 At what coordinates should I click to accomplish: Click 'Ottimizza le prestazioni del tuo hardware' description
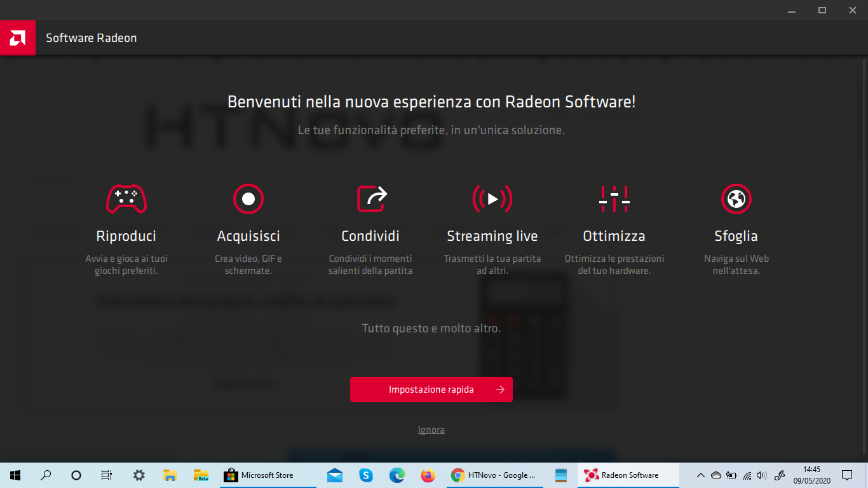tap(614, 264)
